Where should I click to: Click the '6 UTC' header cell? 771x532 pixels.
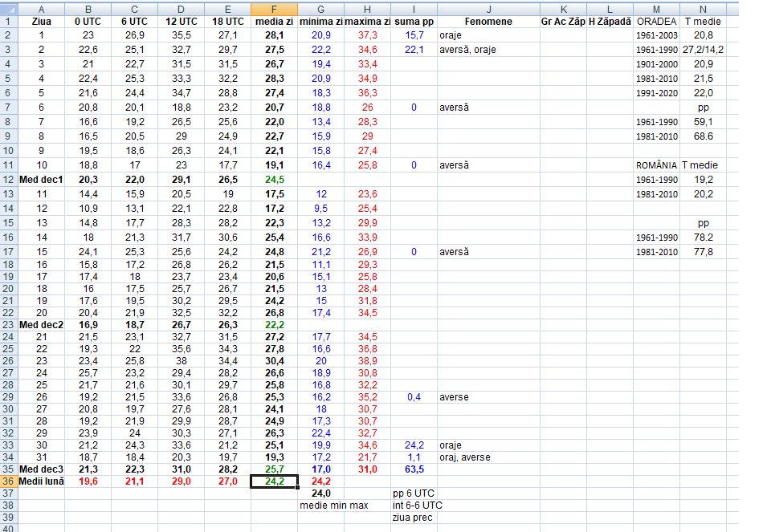(134, 22)
